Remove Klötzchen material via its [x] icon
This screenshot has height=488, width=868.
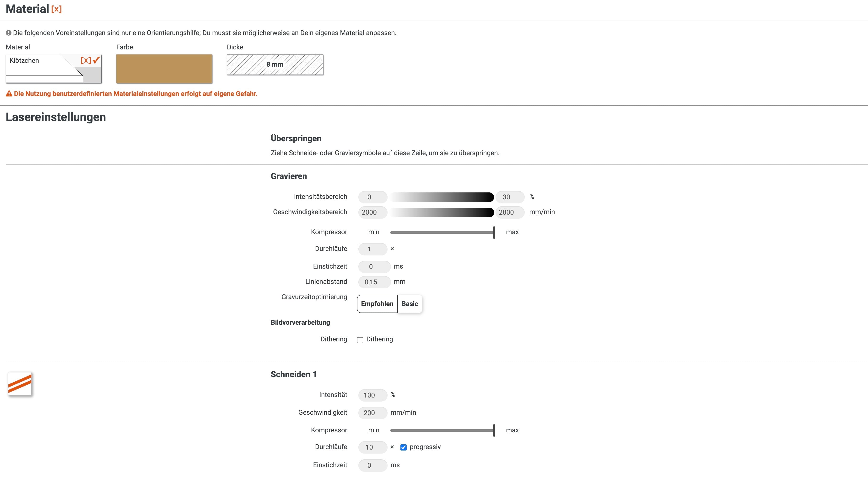coord(86,60)
